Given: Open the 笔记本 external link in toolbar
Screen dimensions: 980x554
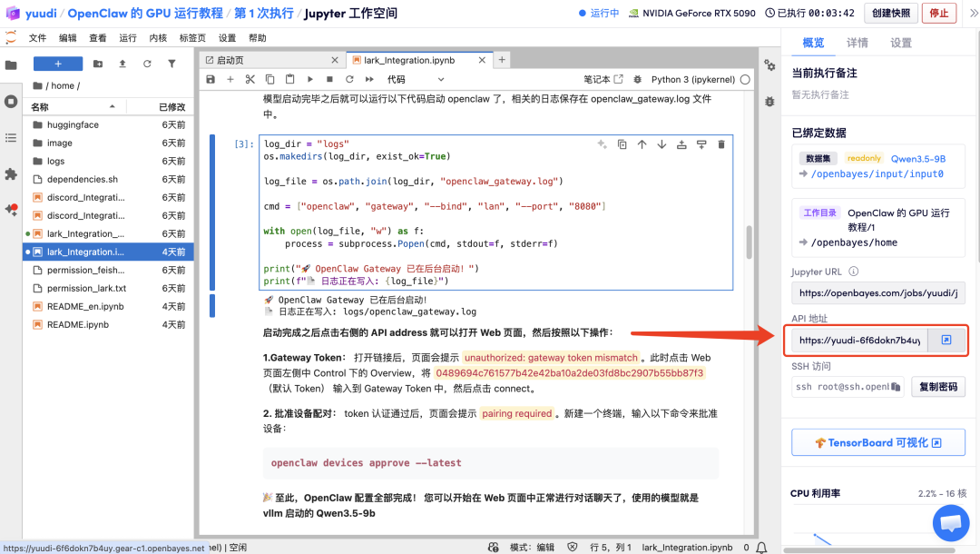Looking at the screenshot, I should [x=603, y=79].
